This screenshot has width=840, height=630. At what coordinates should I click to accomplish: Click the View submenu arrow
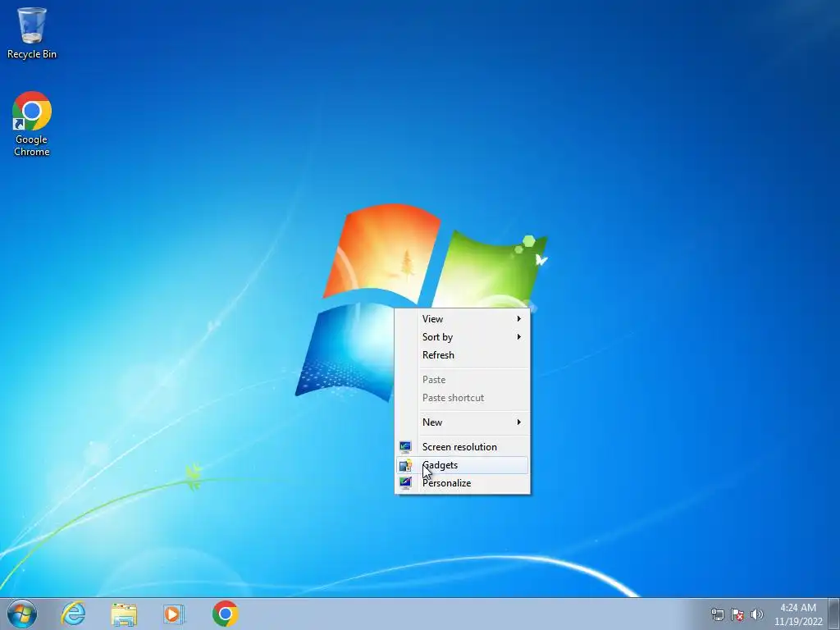click(x=518, y=319)
